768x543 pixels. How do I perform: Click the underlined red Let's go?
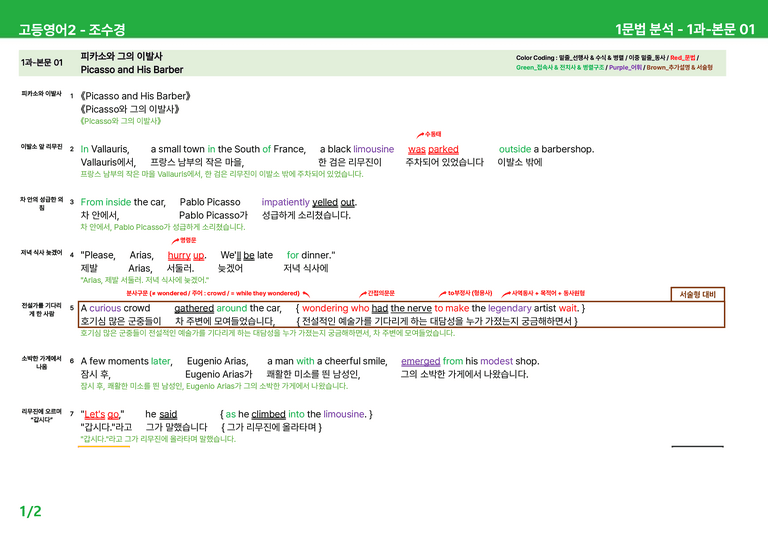(x=101, y=414)
